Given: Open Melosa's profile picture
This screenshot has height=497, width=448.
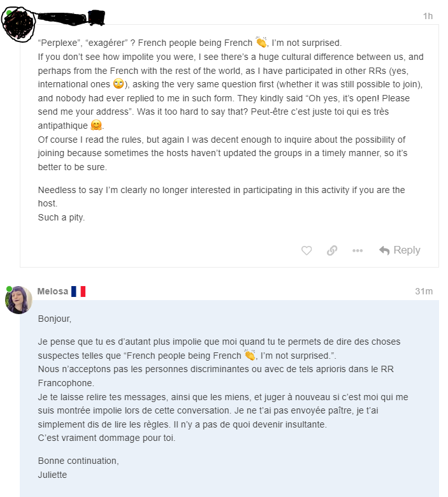Looking at the screenshot, I should [x=18, y=300].
